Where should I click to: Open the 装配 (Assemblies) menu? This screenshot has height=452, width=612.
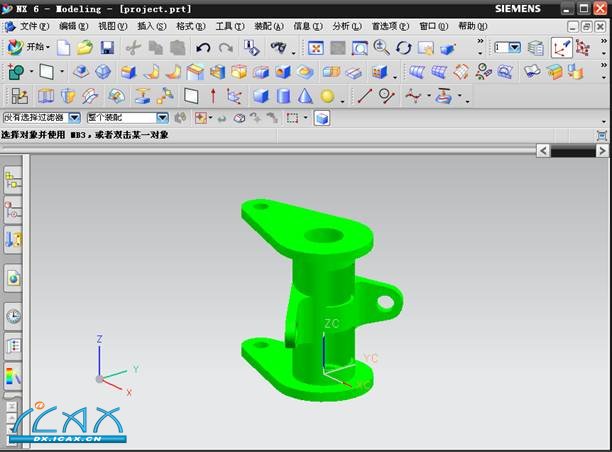[269, 26]
